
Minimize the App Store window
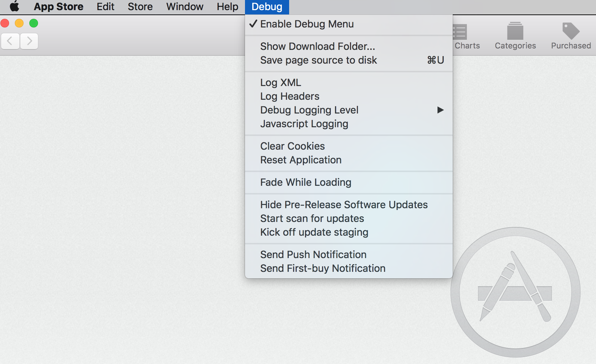point(19,23)
